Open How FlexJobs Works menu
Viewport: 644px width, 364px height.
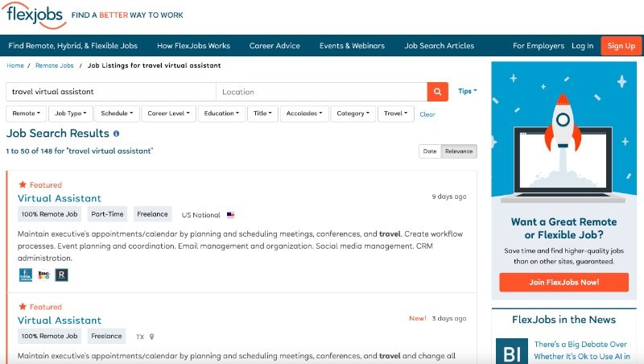(193, 46)
